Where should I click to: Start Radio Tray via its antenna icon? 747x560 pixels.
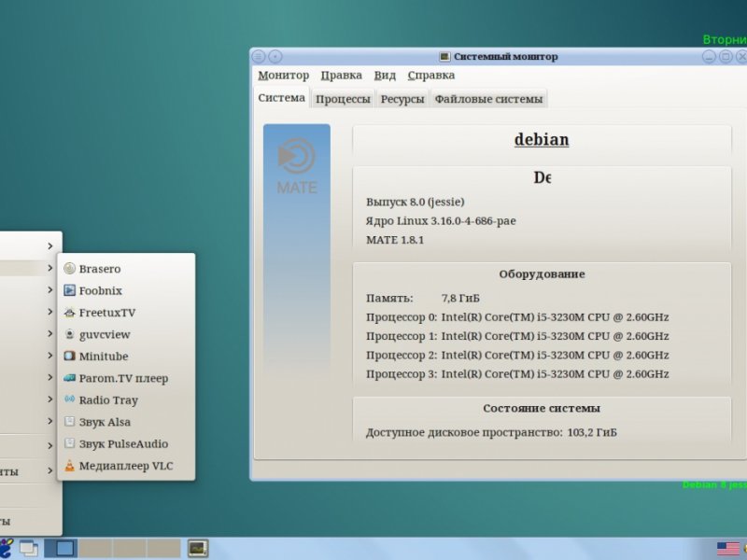coord(69,400)
